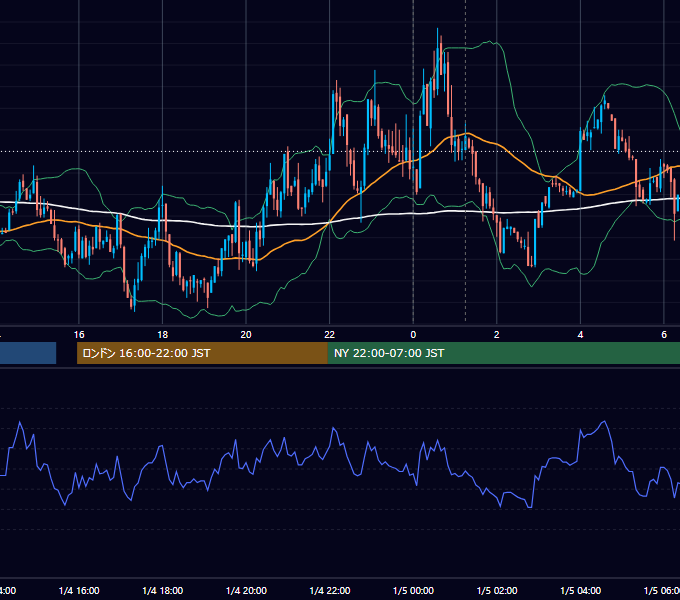Click the 1/4 20:00 time label
The image size is (680, 600).
point(246,591)
